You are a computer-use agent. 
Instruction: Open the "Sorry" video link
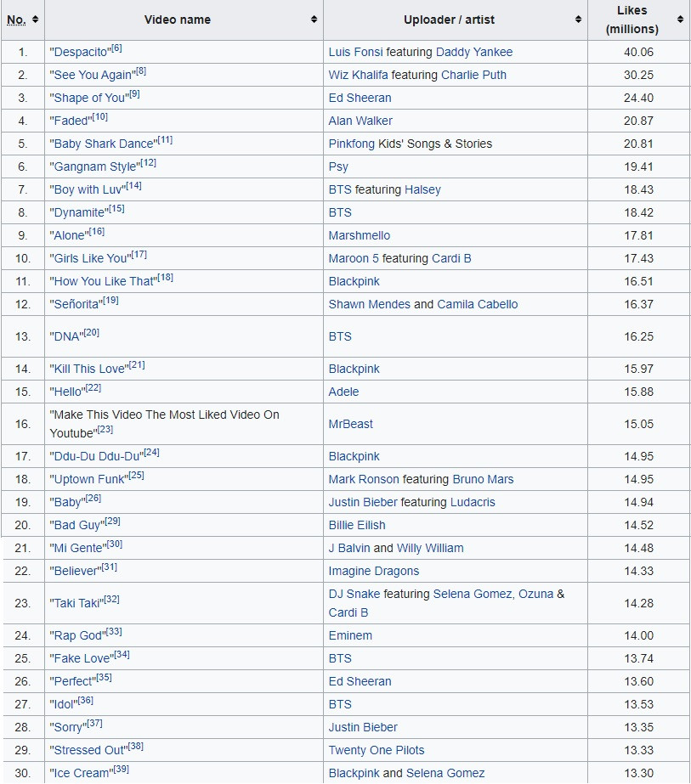click(68, 729)
